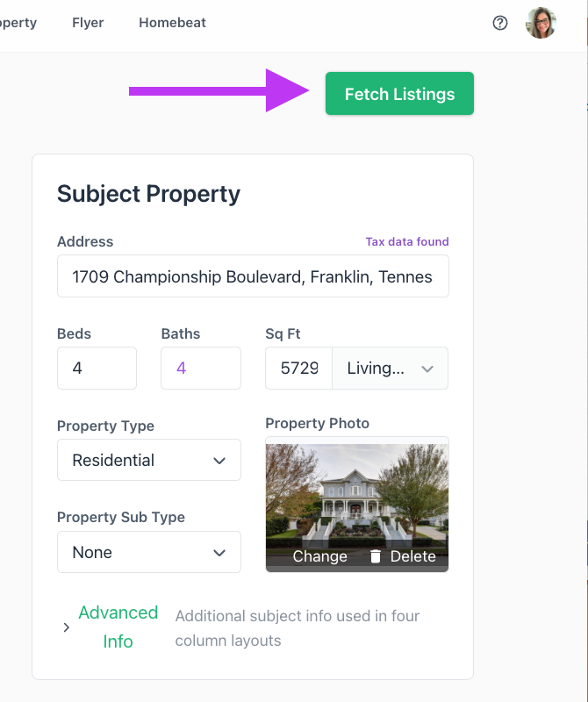Click Change on the property photo
This screenshot has height=702, width=588.
(x=319, y=556)
